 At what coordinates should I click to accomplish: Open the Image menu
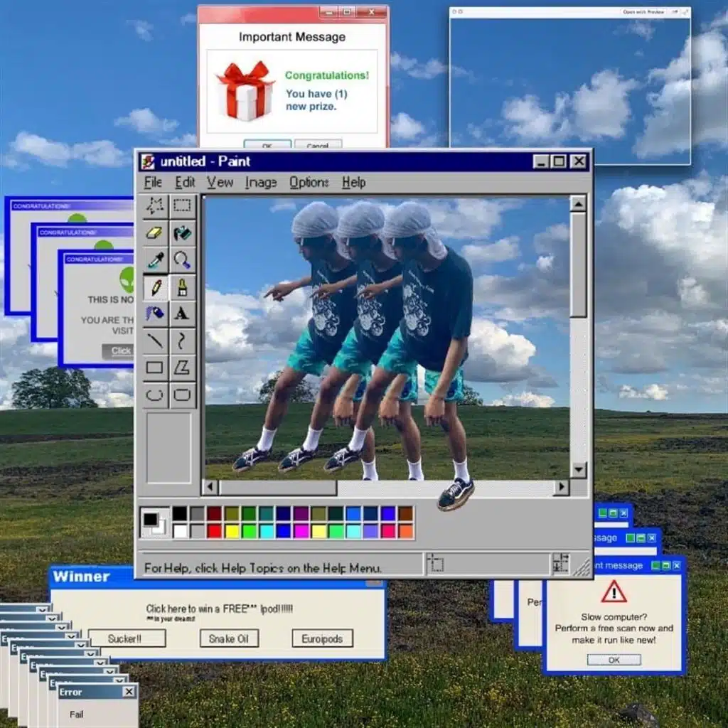(x=260, y=183)
